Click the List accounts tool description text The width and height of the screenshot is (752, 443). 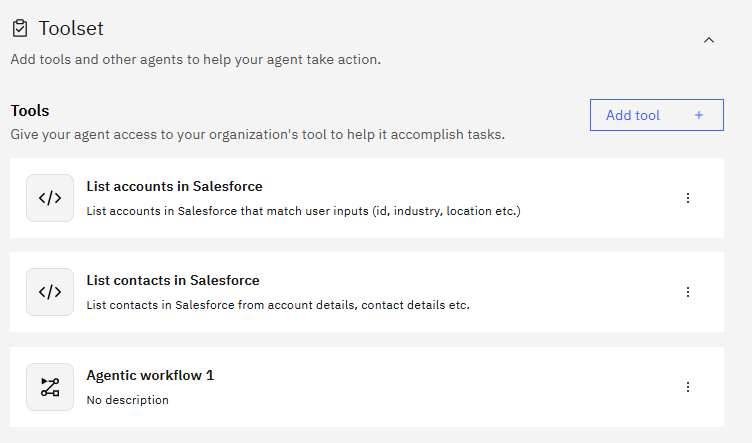click(x=303, y=211)
